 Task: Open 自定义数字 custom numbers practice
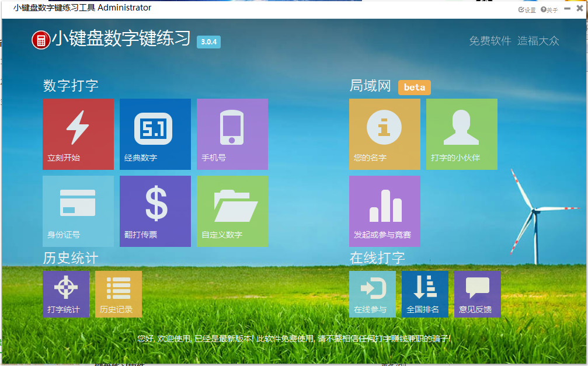coord(232,211)
